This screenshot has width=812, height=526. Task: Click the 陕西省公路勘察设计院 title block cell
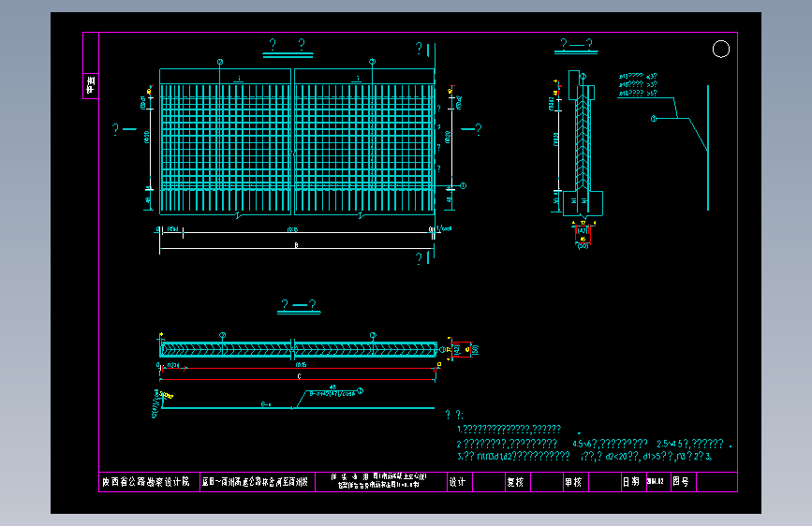[x=149, y=482]
